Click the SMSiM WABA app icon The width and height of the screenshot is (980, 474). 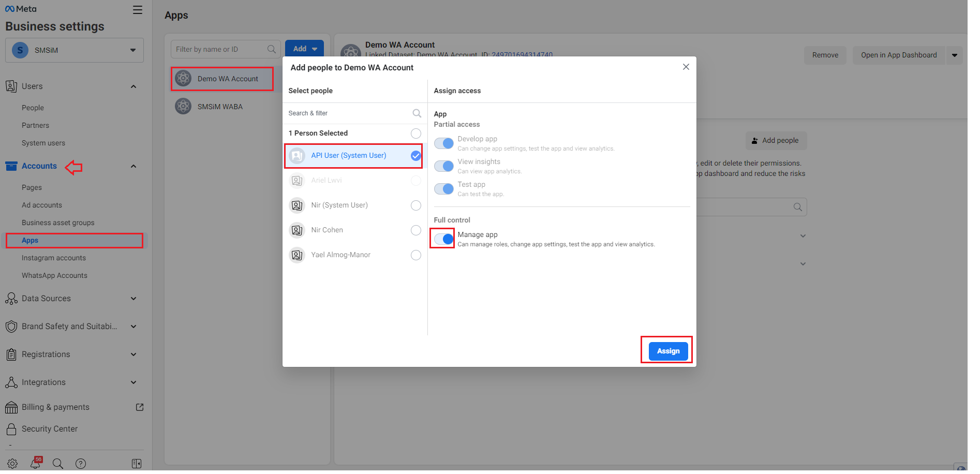(x=183, y=107)
